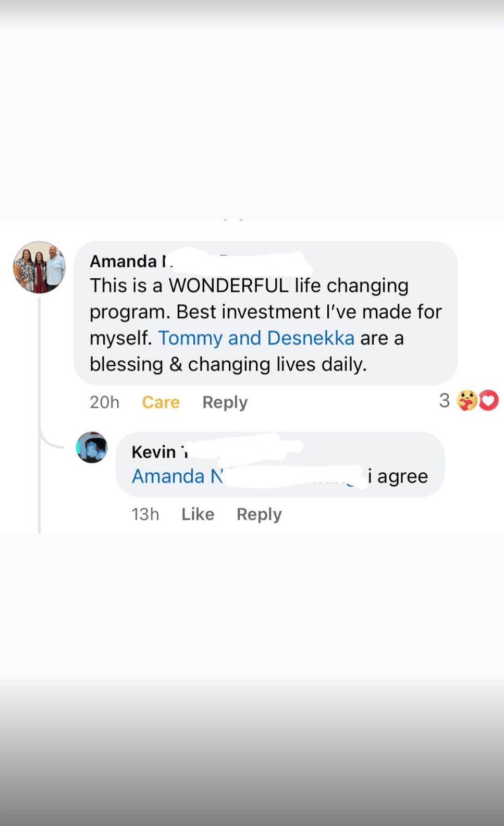Click the 'blessing & changing lives daily' line
This screenshot has height=826, width=504.
coord(228,364)
